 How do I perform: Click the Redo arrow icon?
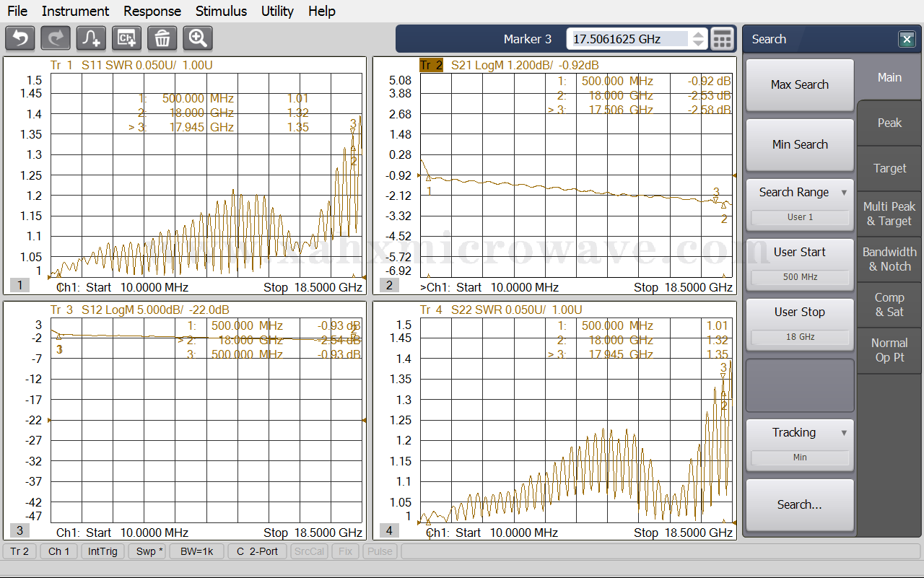56,38
